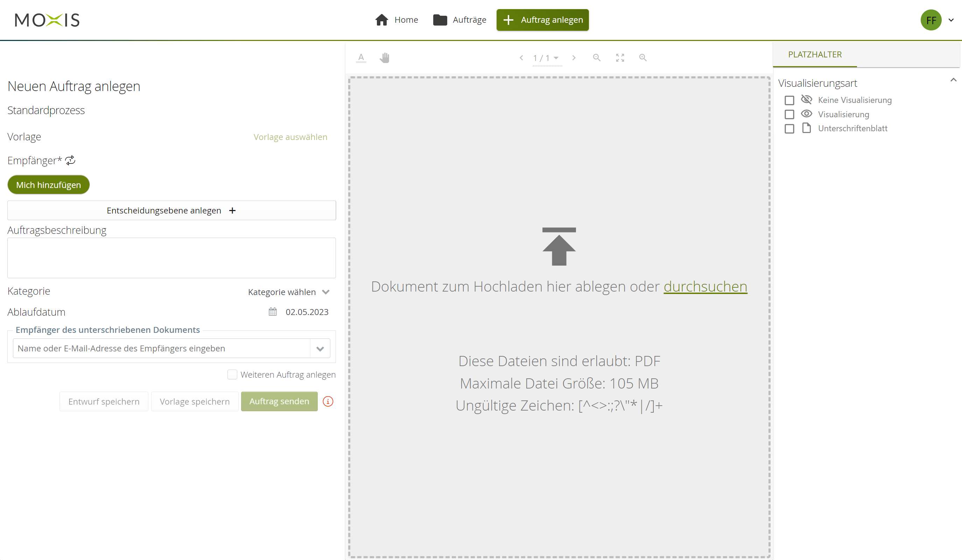The image size is (962, 560).
Task: Tick Weiteren Auftrag anlegen checkbox
Action: coord(232,374)
